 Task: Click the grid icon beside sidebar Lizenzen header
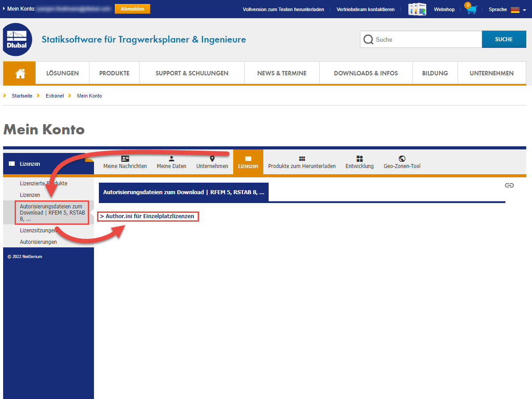click(x=11, y=164)
